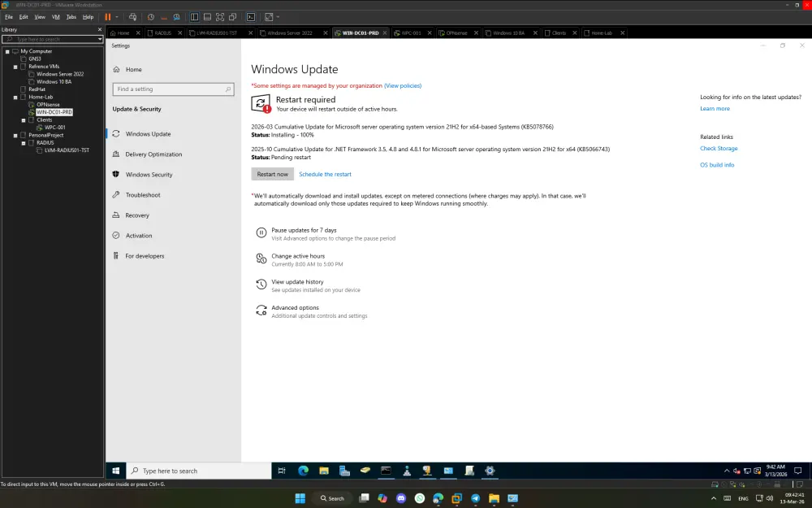Click the Find a setting search box

[173, 89]
